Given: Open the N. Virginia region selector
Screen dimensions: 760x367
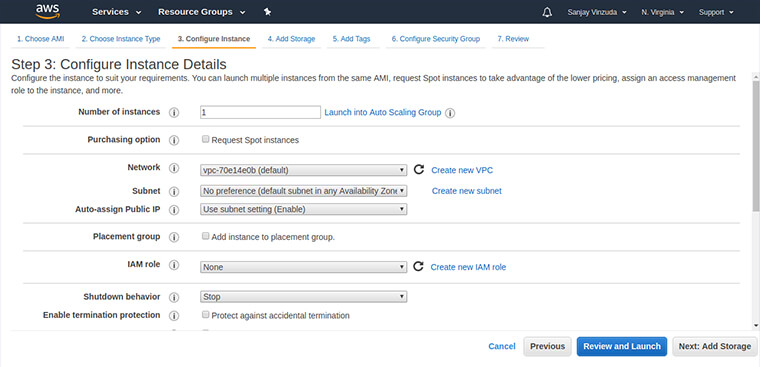Looking at the screenshot, I should (662, 12).
